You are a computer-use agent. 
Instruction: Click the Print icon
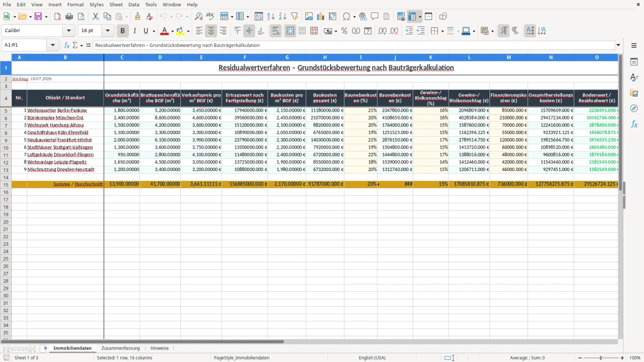(x=69, y=17)
